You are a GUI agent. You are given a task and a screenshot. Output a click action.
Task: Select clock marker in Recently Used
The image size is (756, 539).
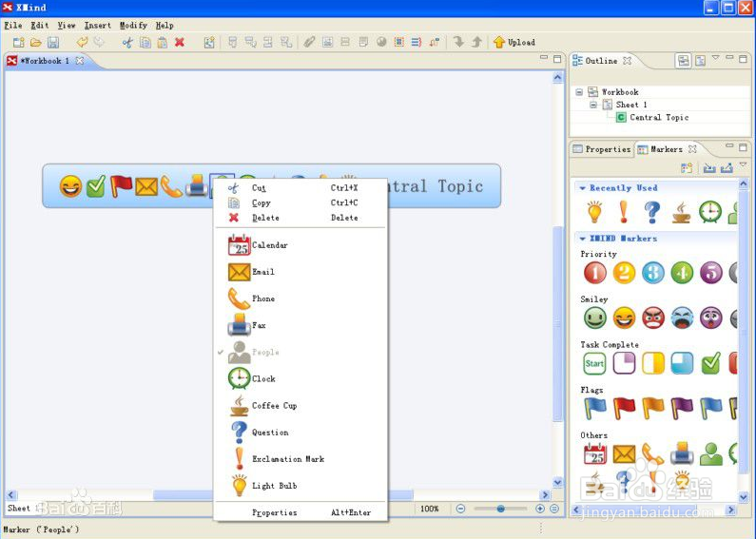point(710,212)
